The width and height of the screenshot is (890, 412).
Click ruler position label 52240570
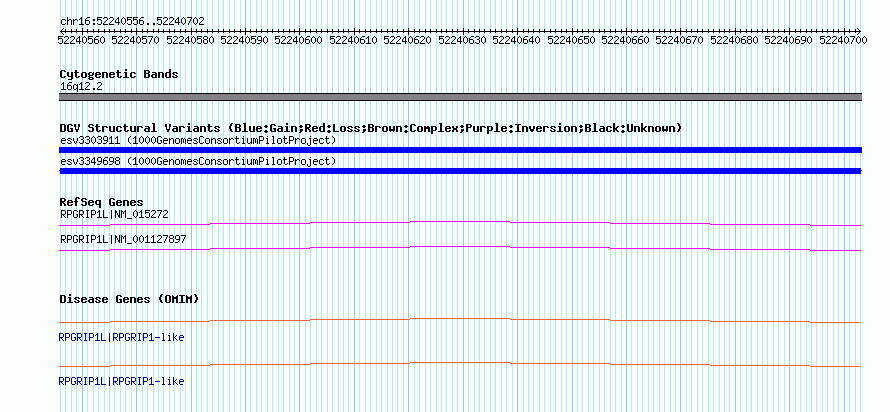pyautogui.click(x=136, y=40)
